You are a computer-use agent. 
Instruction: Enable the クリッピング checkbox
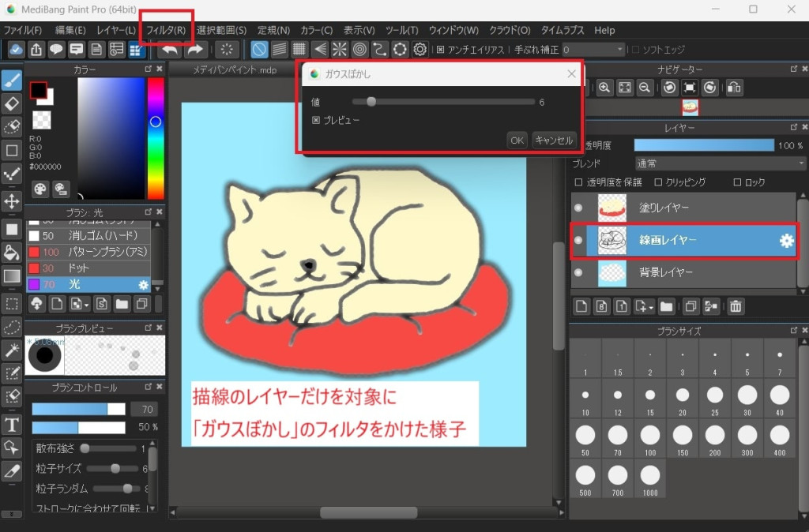click(658, 182)
